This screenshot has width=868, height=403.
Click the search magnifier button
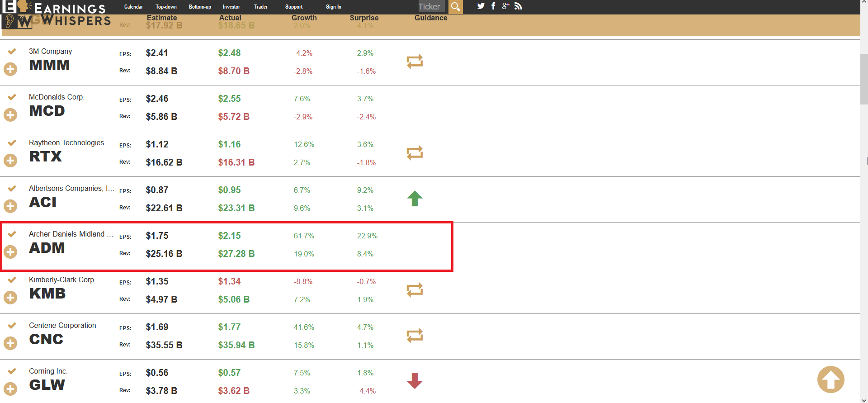tap(456, 7)
